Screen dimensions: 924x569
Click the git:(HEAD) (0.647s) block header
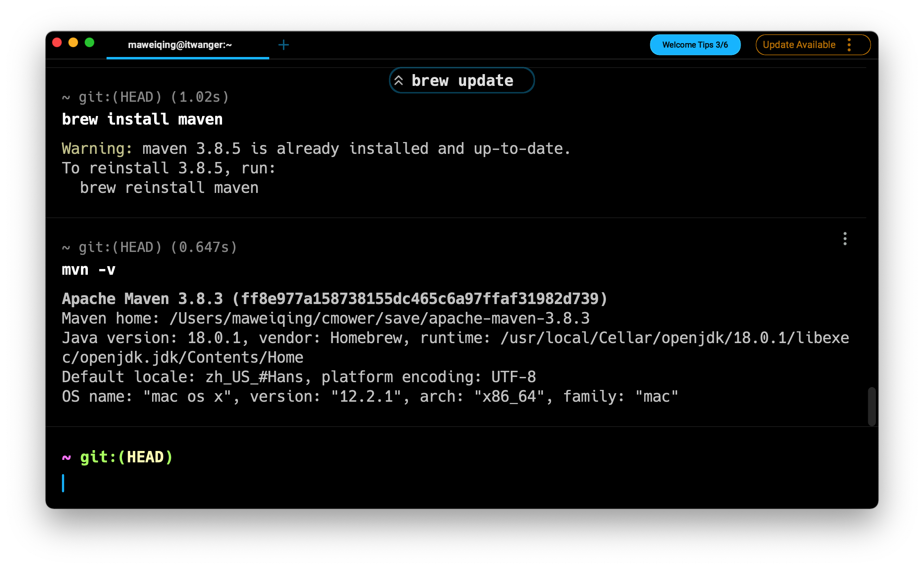pos(150,247)
